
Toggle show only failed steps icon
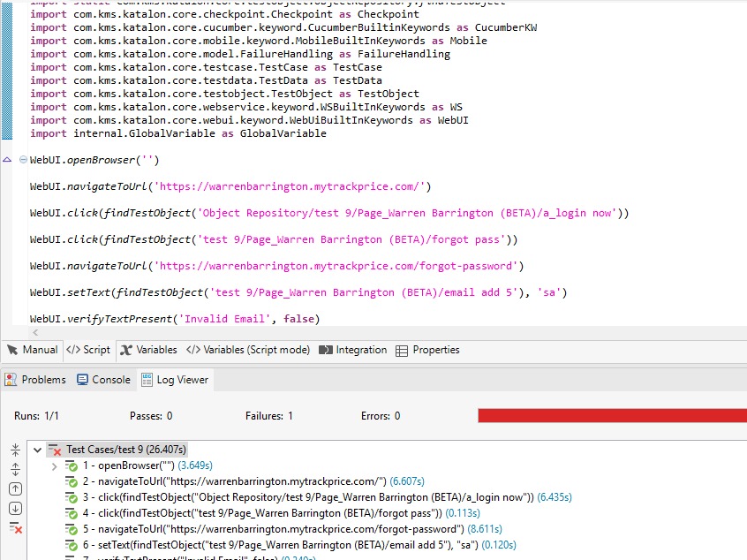[x=16, y=528]
